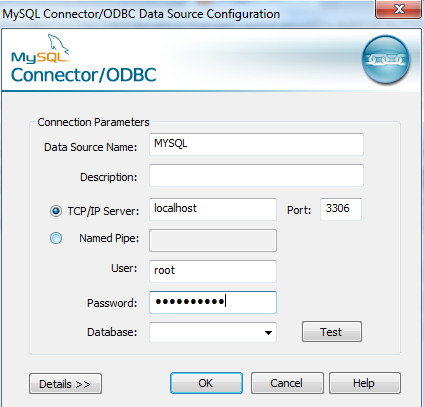The width and height of the screenshot is (424, 407).
Task: Open the Database dropdown arrow
Action: pyautogui.click(x=268, y=333)
